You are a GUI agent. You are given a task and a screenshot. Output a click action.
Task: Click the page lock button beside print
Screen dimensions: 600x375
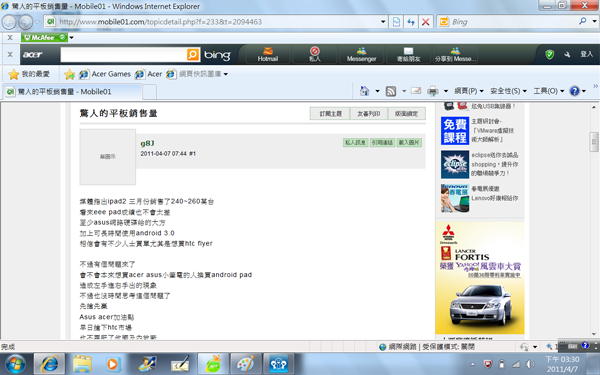tap(407, 114)
